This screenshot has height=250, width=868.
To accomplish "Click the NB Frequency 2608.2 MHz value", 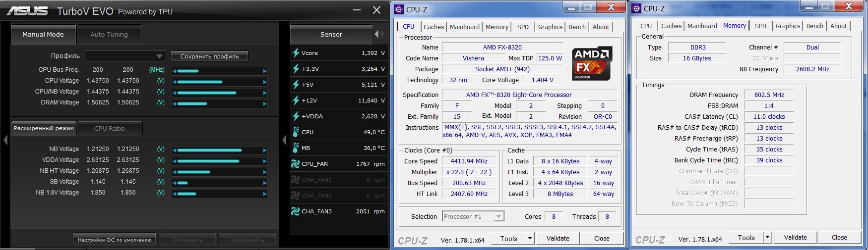I will (812, 69).
